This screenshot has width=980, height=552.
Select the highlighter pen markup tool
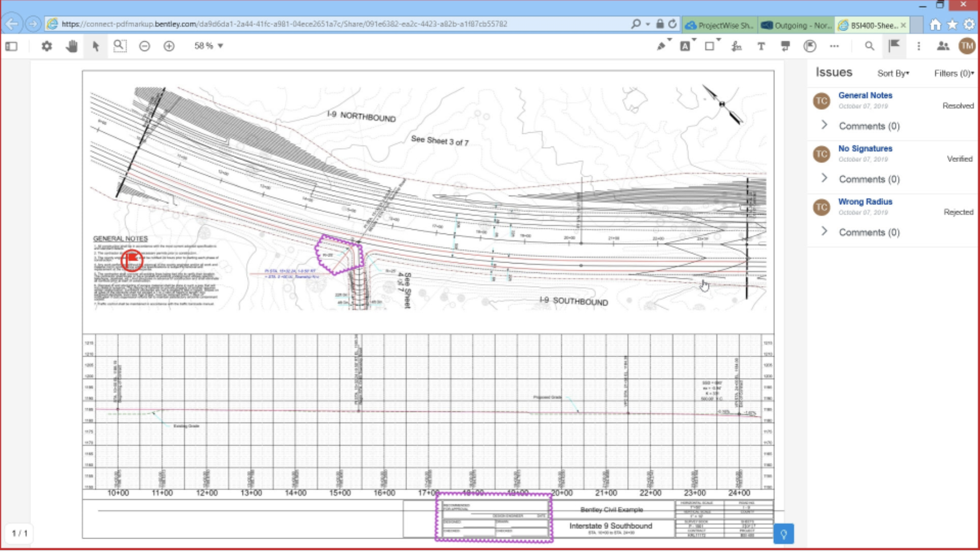click(662, 46)
